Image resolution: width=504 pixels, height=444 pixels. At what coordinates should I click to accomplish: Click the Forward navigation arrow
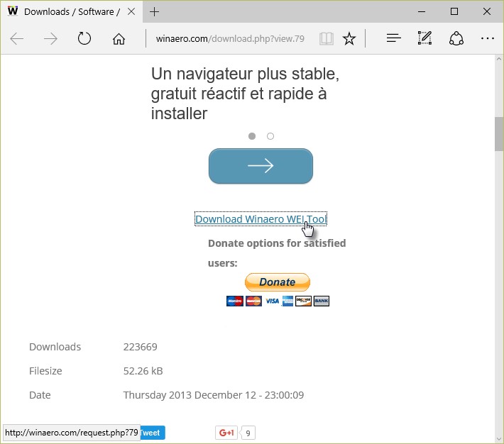coord(50,39)
